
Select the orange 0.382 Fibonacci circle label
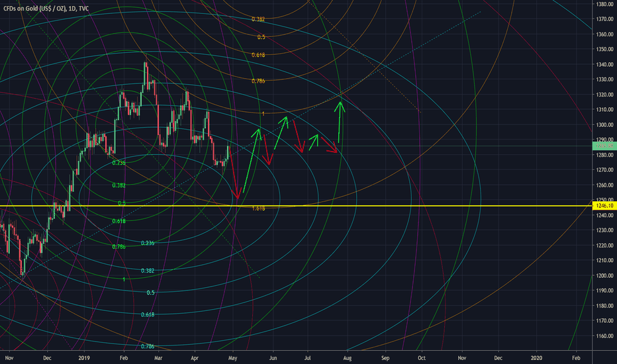coord(258,19)
